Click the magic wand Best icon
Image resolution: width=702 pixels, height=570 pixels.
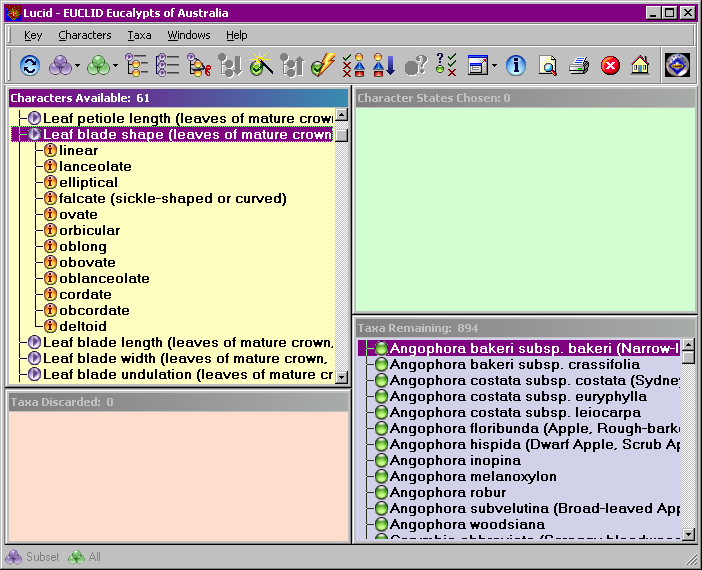click(261, 65)
